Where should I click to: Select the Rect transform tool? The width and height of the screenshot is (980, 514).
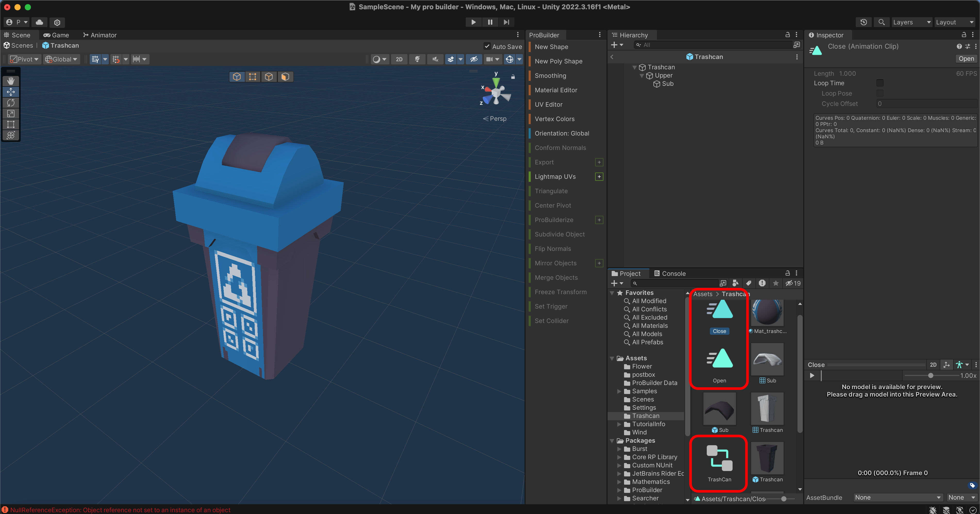tap(11, 124)
